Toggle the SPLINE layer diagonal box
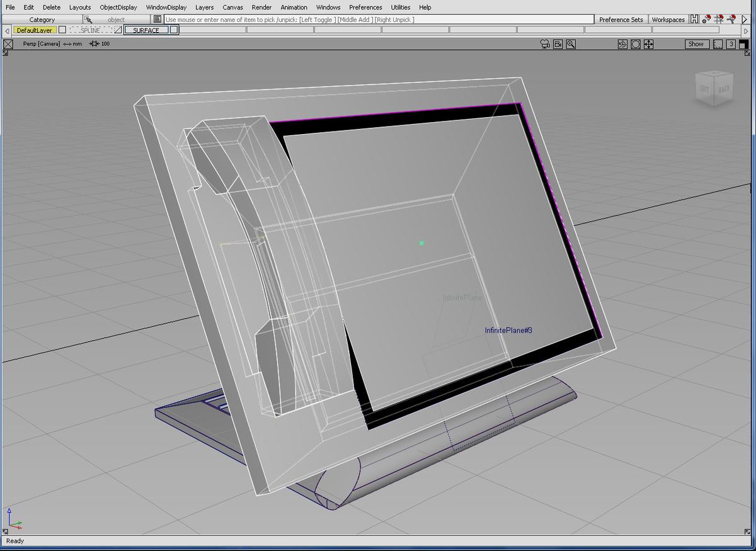 point(118,30)
